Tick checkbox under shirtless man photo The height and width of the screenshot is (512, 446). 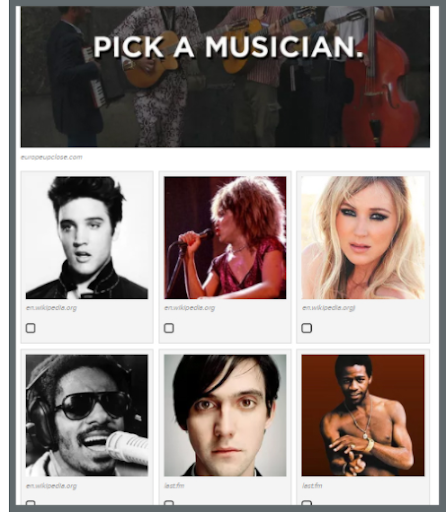pyautogui.click(x=307, y=503)
